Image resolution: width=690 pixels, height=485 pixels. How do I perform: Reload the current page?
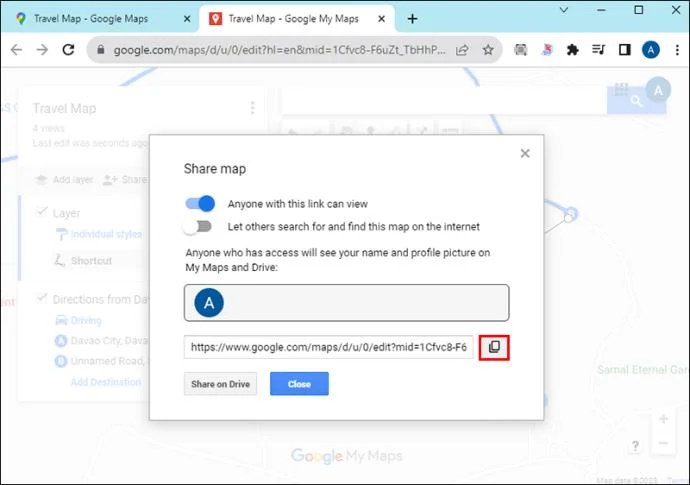tap(68, 50)
